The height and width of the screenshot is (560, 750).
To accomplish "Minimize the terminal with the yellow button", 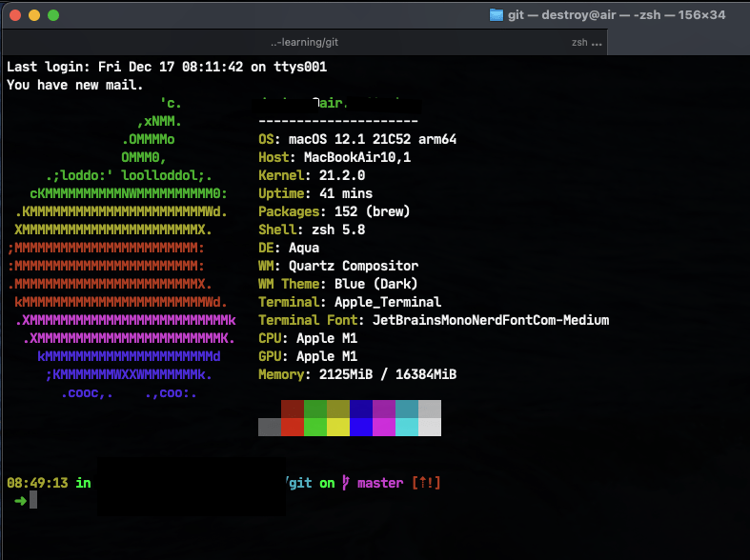I will click(x=34, y=15).
